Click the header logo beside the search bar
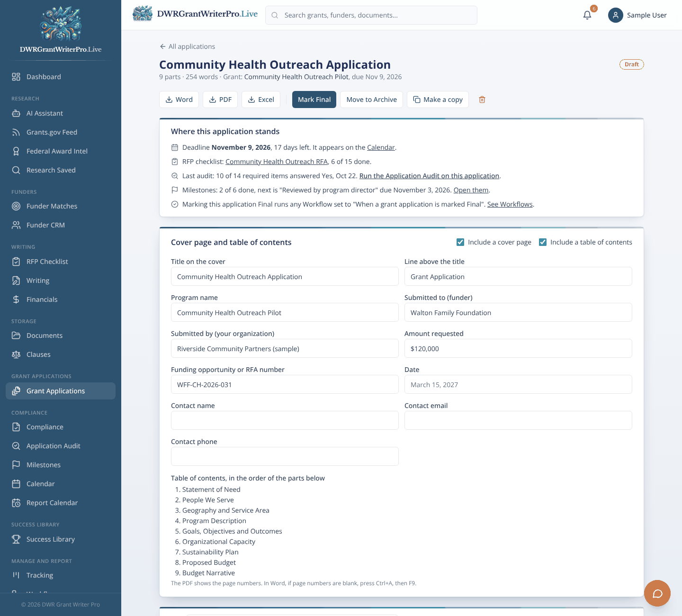The image size is (682, 616). [195, 14]
